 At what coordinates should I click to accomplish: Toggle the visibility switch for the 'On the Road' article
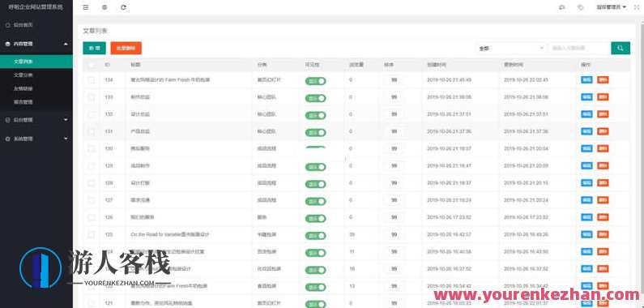click(315, 236)
